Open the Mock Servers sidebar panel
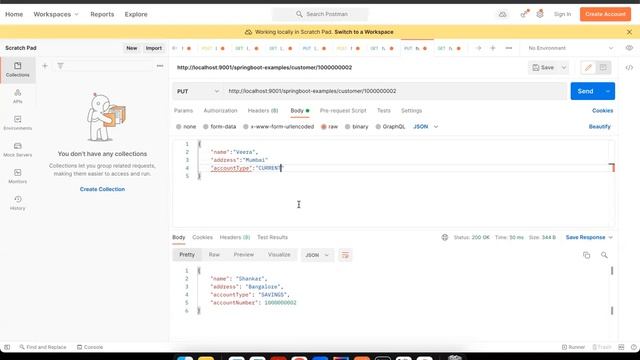This screenshot has height=360, width=640. pyautogui.click(x=18, y=150)
